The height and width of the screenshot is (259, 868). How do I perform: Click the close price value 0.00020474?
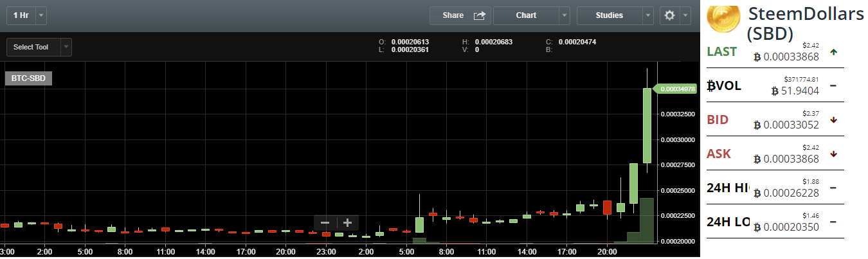click(x=577, y=42)
